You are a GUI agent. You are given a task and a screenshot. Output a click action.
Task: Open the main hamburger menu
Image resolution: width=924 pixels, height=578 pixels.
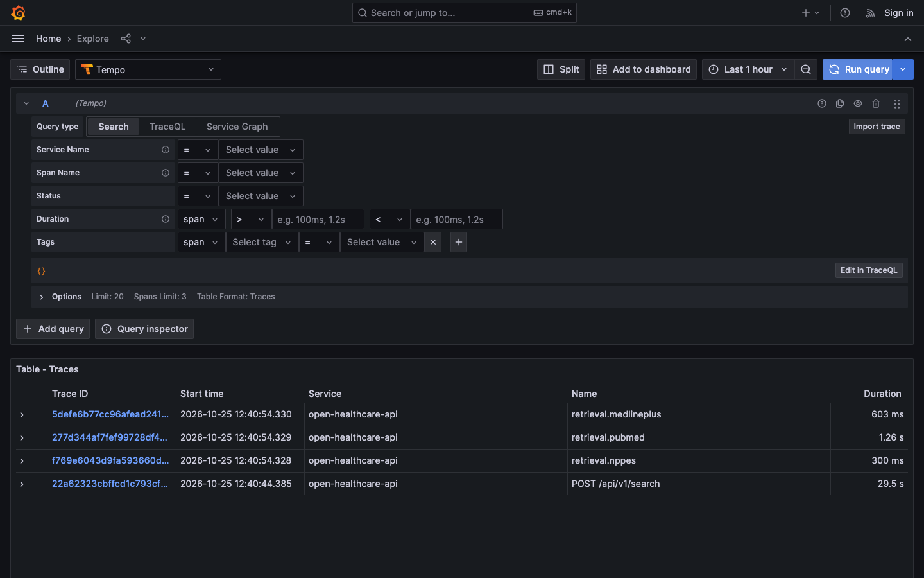pos(18,39)
